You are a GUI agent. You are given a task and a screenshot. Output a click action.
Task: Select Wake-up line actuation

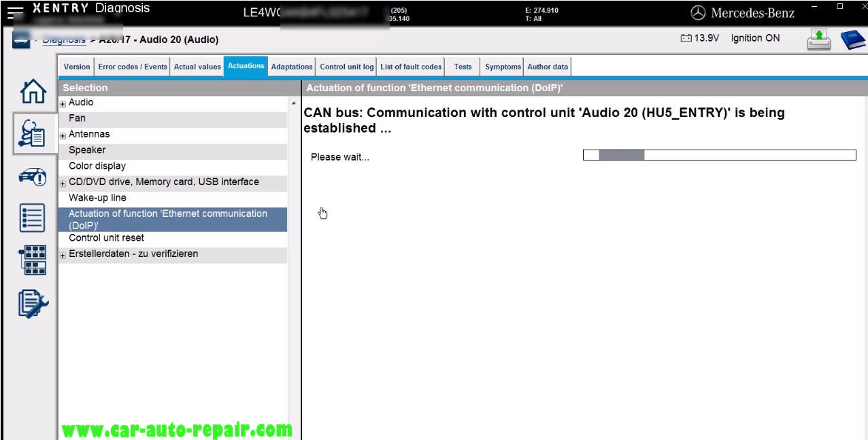(173, 198)
